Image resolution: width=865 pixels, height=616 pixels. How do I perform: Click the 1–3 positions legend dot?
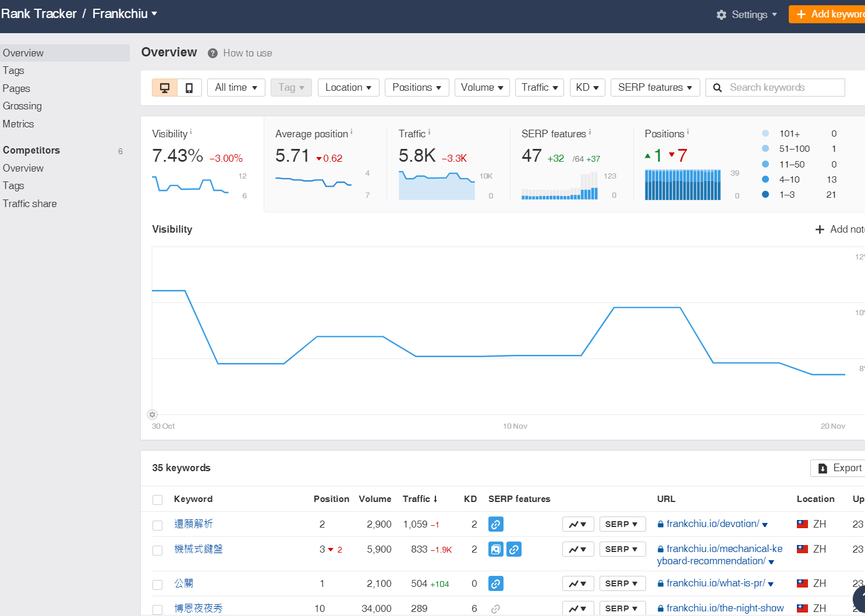765,195
